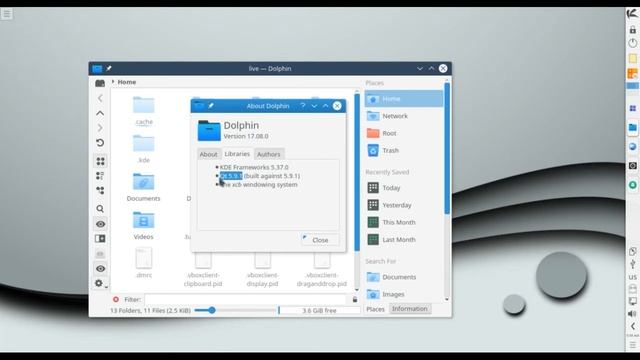Select the .kde folder
Image resolution: width=640 pixels, height=360 pixels.
tap(144, 149)
